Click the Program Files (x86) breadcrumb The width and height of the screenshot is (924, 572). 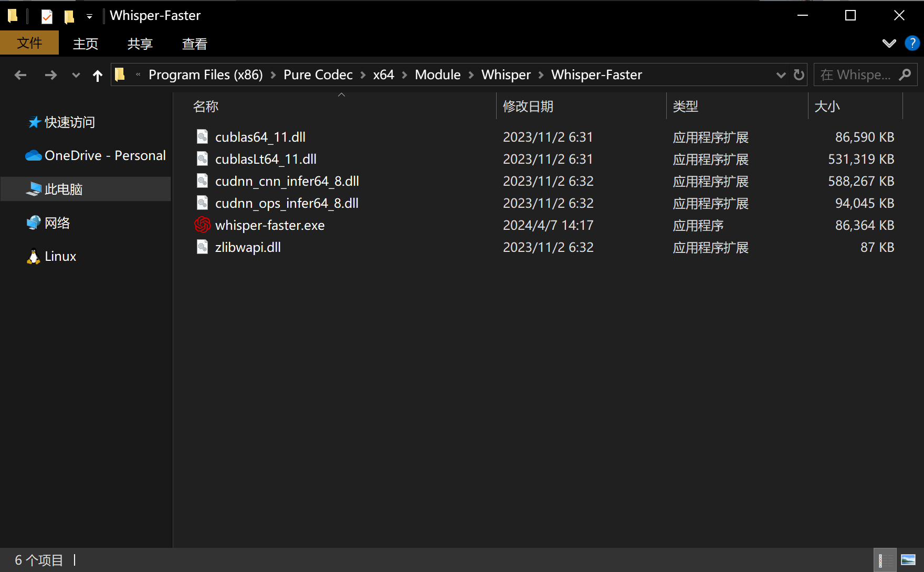(206, 75)
